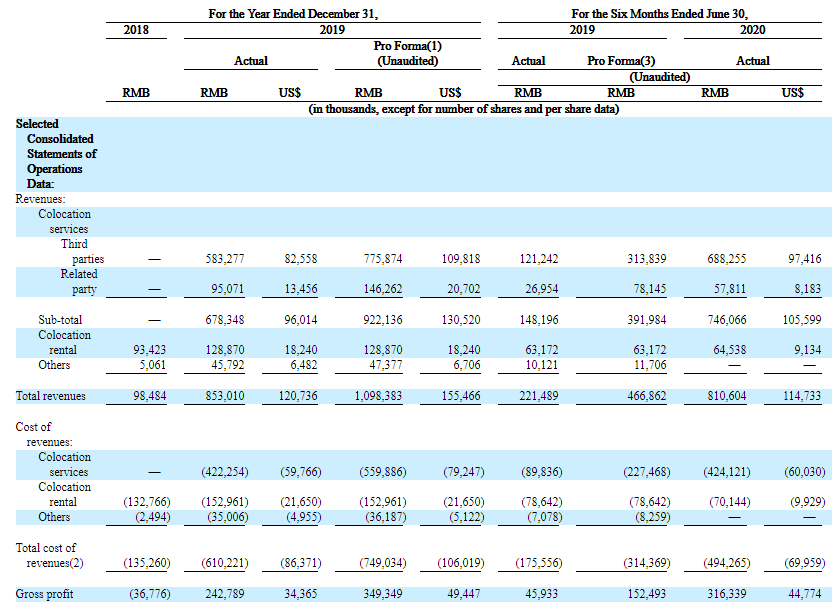Screen dimensions: 833x609
Task: Select the Revenues: section label
Action: click(40, 199)
